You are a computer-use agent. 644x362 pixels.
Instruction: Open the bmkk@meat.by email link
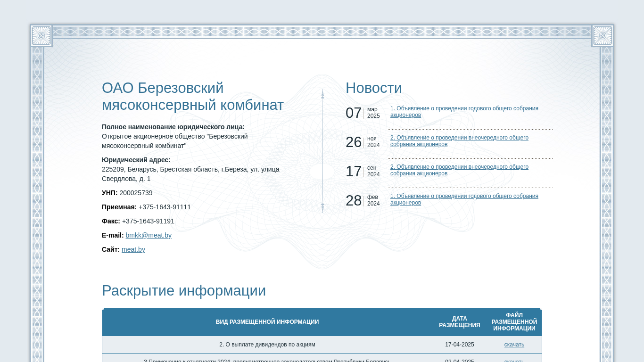[149, 235]
